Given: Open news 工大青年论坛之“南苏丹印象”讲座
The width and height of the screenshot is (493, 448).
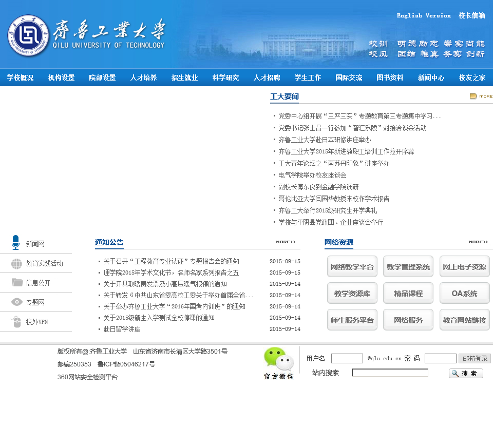Looking at the screenshot, I should (334, 163).
